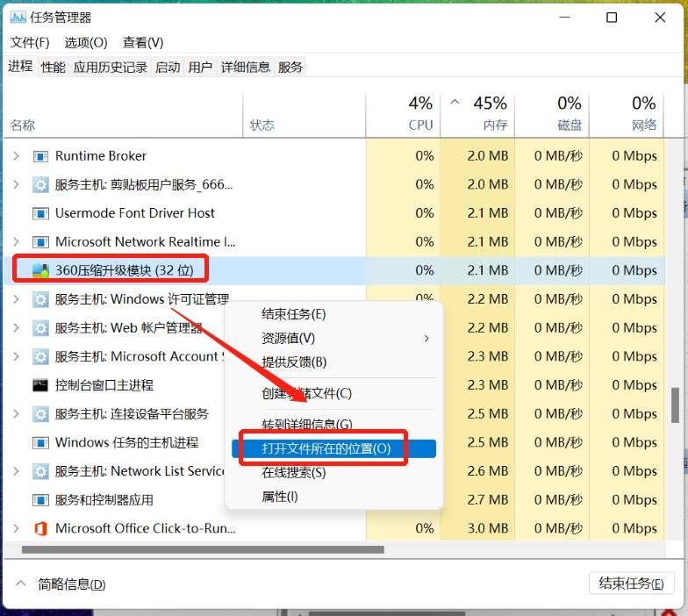This screenshot has width=688, height=616.
Task: Sort by the 状态 column header
Action: (304, 116)
